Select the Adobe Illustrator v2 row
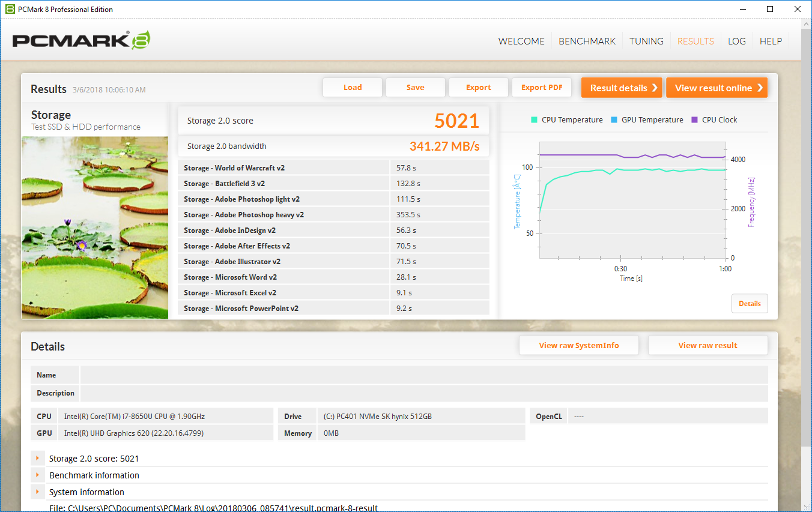This screenshot has height=512, width=812. 333,261
